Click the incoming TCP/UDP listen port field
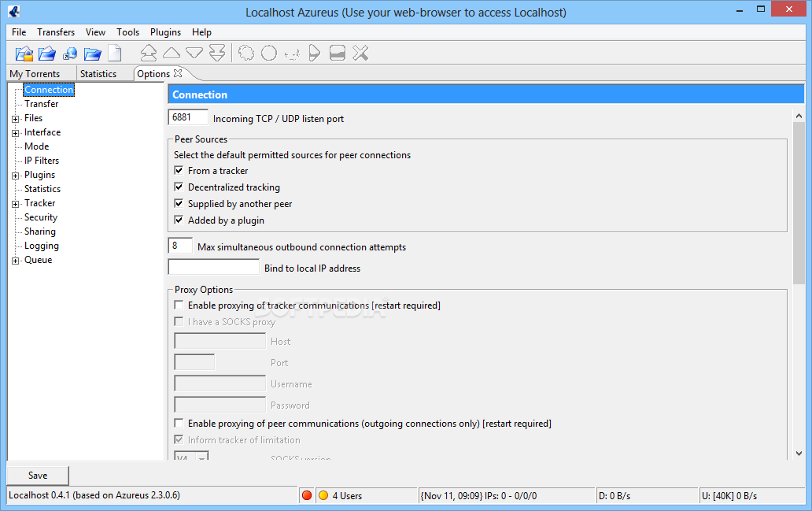The image size is (812, 511). click(x=188, y=117)
